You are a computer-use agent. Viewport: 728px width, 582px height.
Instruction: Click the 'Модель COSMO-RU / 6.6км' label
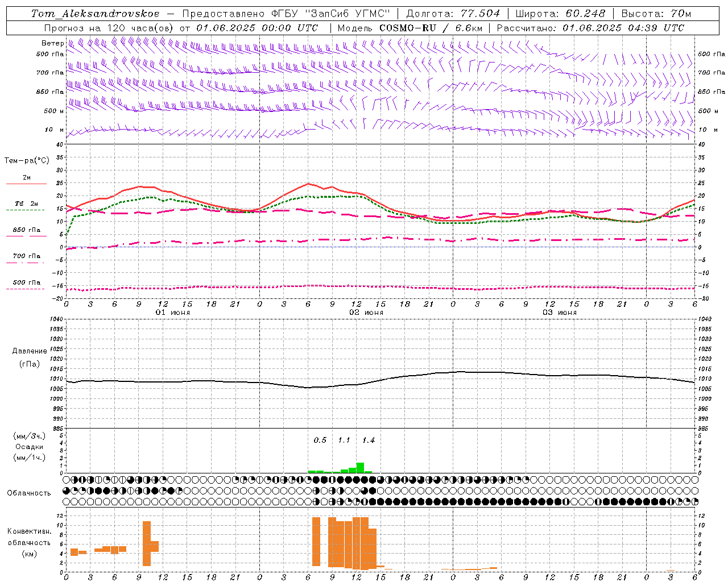410,28
